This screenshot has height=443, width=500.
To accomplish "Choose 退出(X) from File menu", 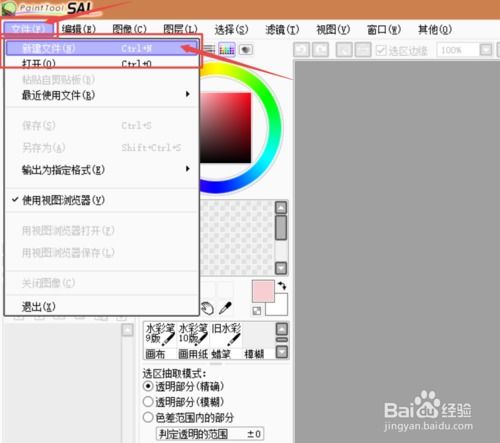I will (102, 306).
